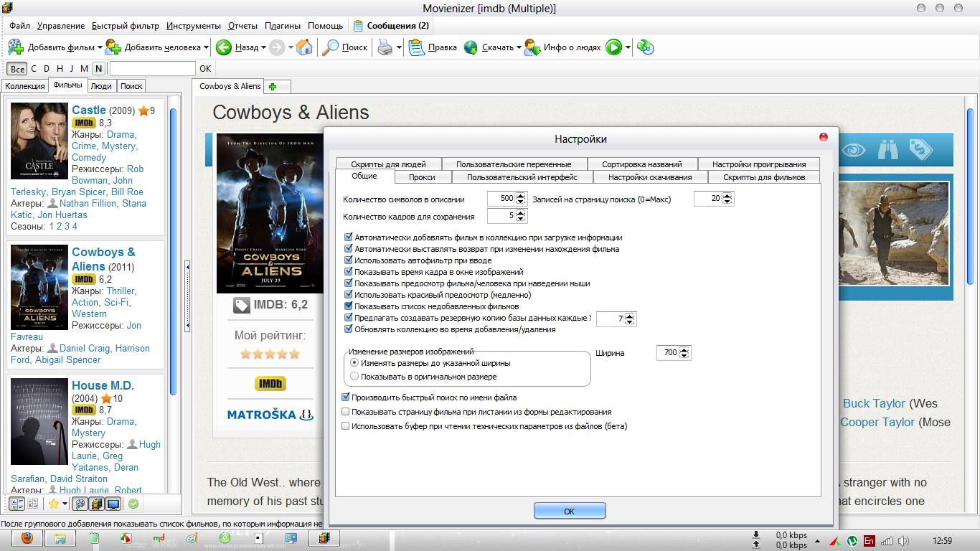Toggle the monitor icon in bottom bar

coord(113,504)
